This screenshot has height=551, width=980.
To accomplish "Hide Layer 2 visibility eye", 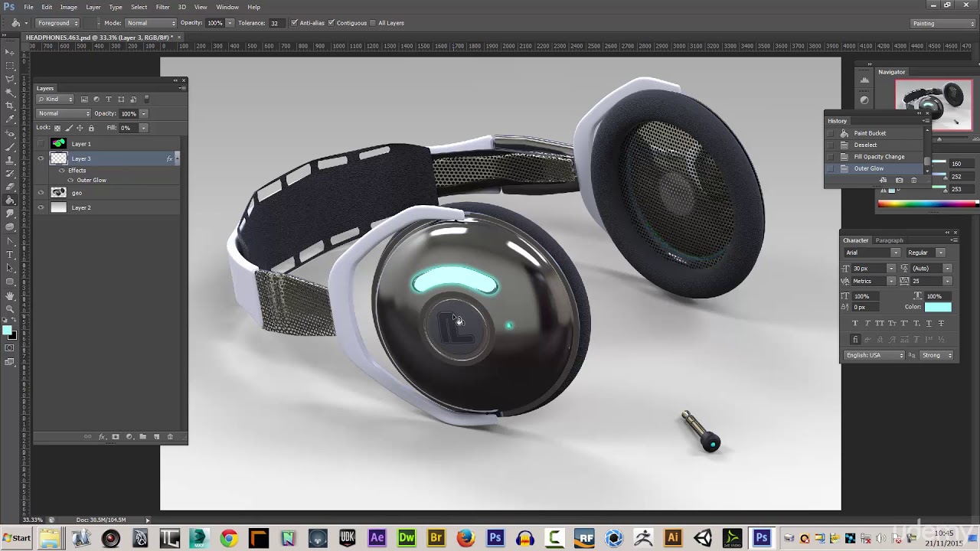I will [x=41, y=207].
